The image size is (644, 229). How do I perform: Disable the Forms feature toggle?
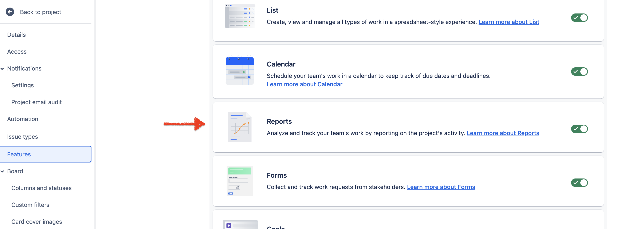coord(579,183)
